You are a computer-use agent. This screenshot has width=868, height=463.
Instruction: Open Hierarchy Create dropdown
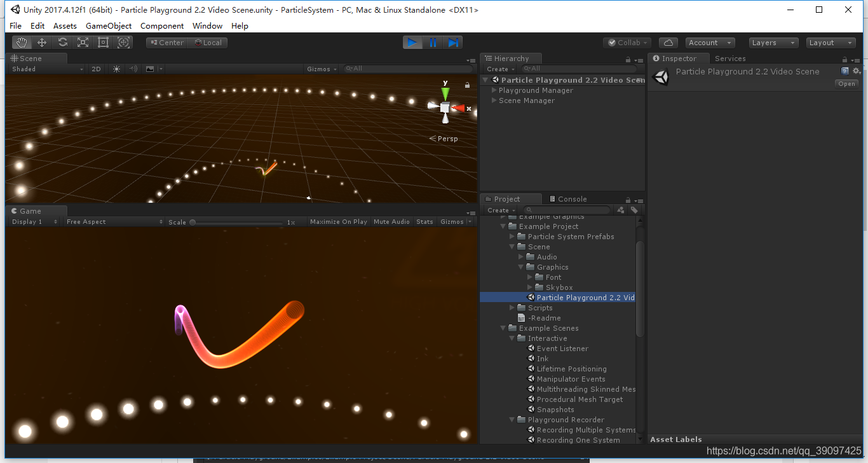[501, 69]
